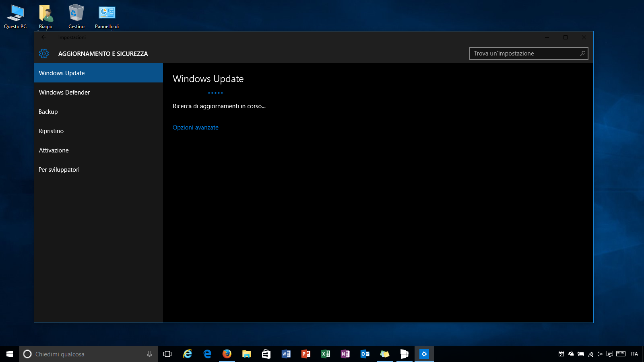Launch Outlook from the taskbar
644x362 pixels.
click(365, 354)
